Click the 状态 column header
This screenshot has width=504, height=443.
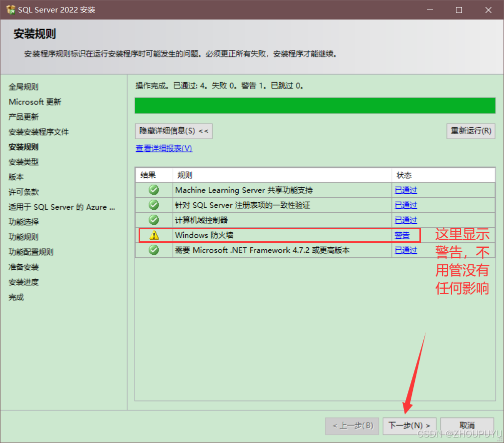(x=443, y=175)
